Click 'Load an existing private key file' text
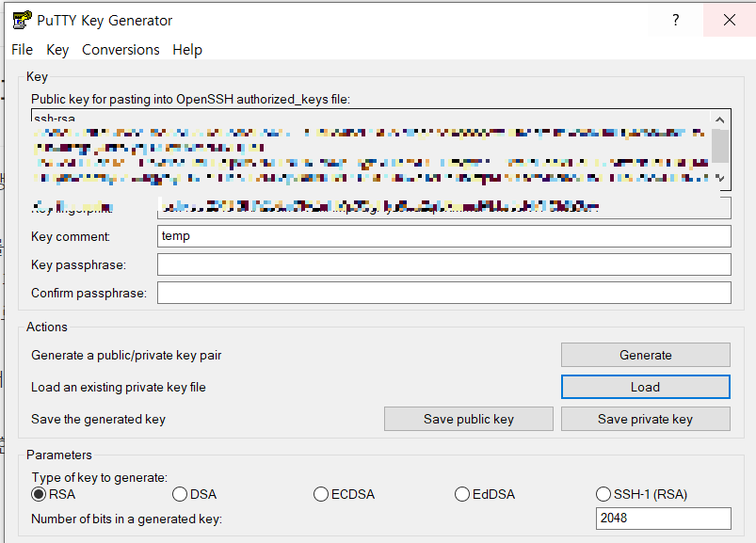The width and height of the screenshot is (756, 543). pos(118,388)
